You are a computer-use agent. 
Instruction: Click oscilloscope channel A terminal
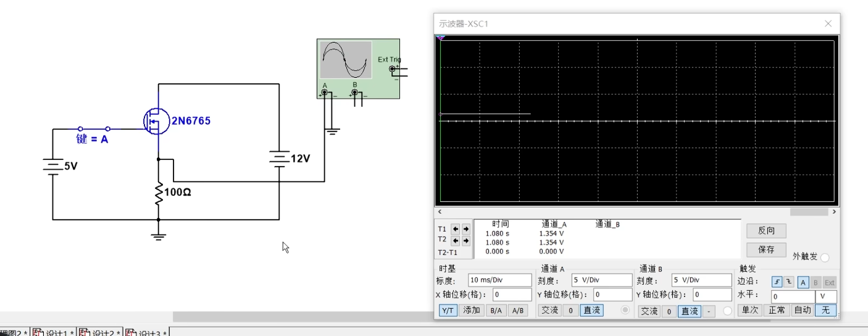[x=324, y=93]
